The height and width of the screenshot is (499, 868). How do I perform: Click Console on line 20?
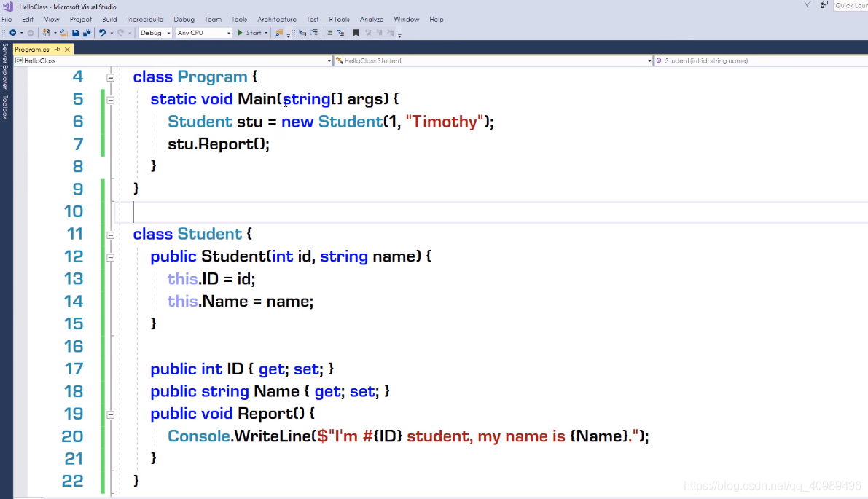(x=199, y=436)
